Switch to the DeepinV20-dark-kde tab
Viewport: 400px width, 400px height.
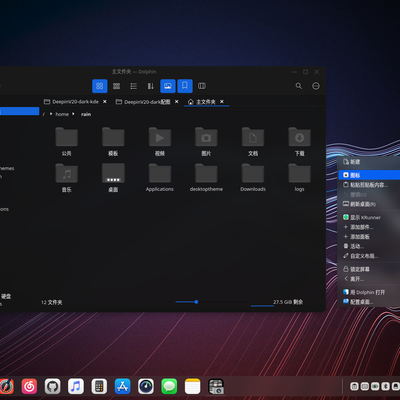[x=75, y=102]
